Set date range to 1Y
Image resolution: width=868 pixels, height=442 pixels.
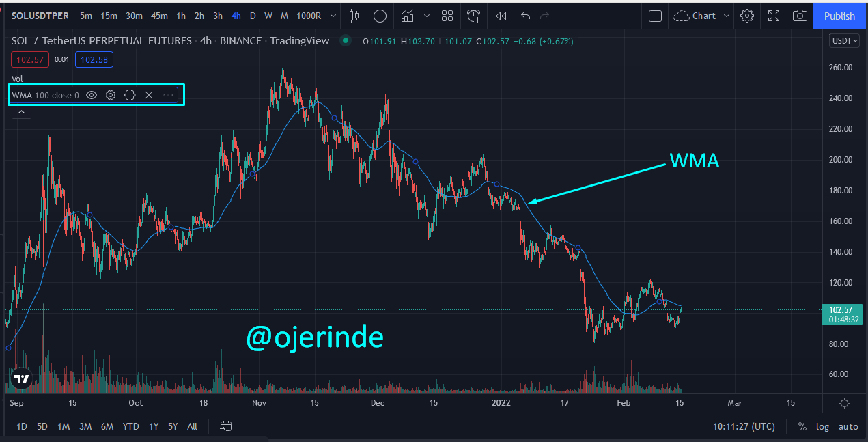pyautogui.click(x=154, y=426)
